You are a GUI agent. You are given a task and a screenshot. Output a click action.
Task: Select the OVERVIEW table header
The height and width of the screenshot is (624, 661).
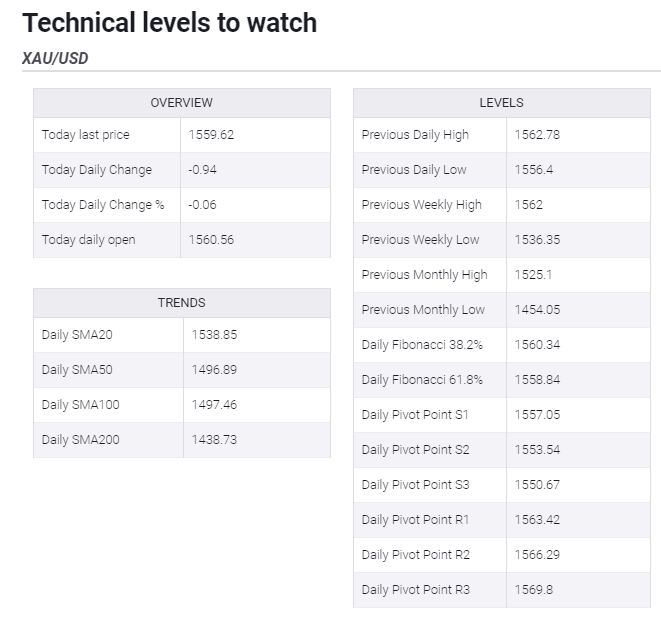(x=181, y=103)
